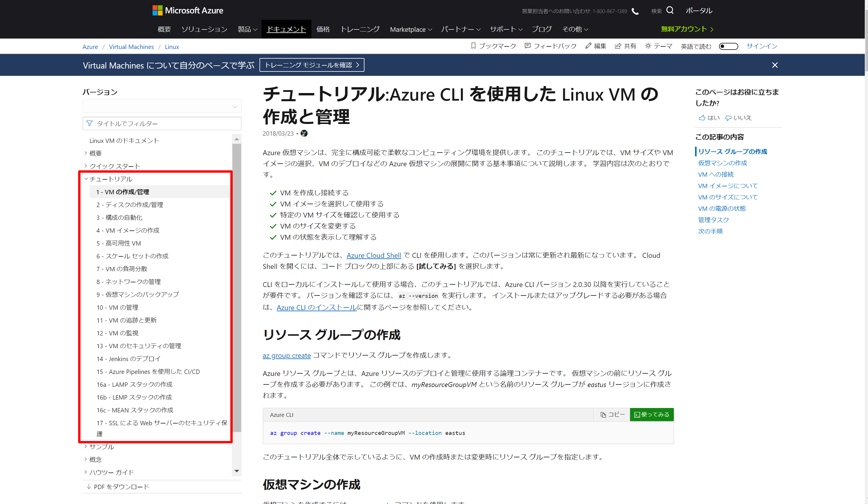Collapse the チュートリアル tree section
Screen dimensions: 868x504
click(x=86, y=179)
